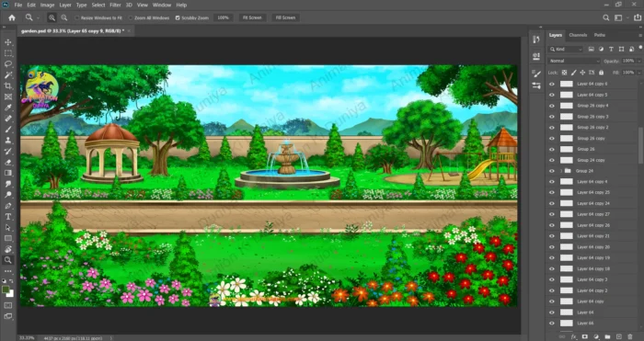Open the Layer menu
Screen dimensions: 644x341
click(65, 5)
